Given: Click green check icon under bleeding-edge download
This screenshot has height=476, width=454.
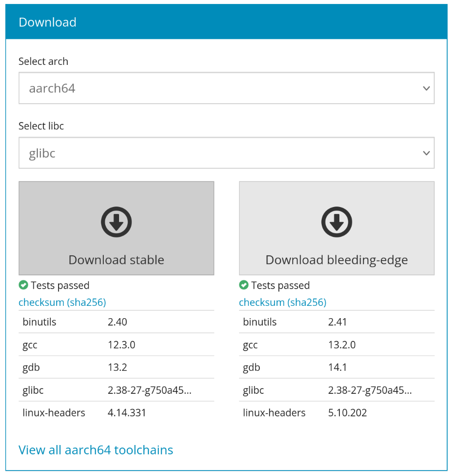Looking at the screenshot, I should [243, 285].
